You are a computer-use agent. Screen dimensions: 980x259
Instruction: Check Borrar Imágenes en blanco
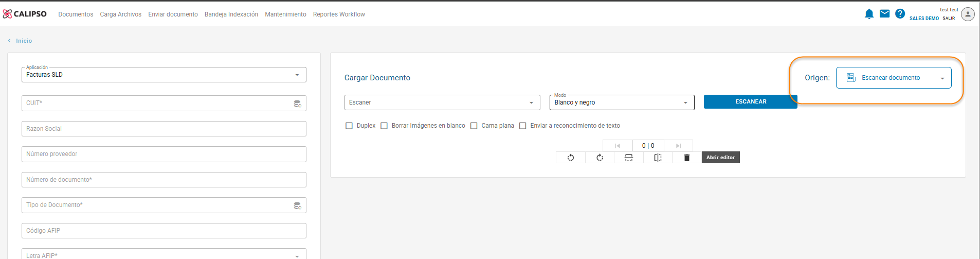click(384, 126)
